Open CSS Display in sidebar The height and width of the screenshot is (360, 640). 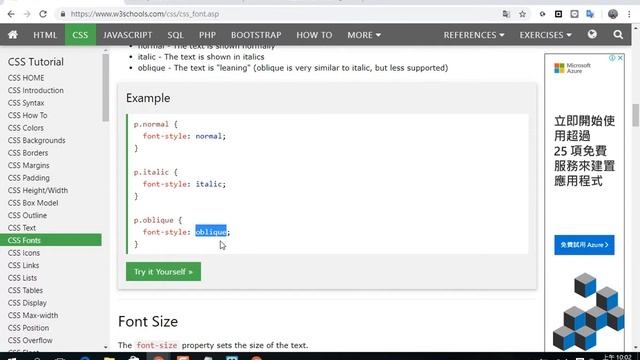(x=27, y=303)
